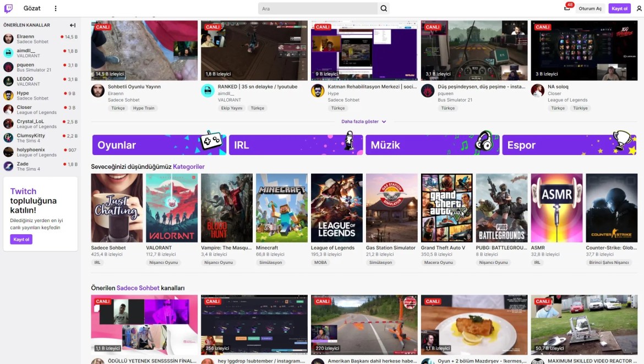Open the ASMR category cover
This screenshot has width=644, height=364.
pyautogui.click(x=557, y=208)
